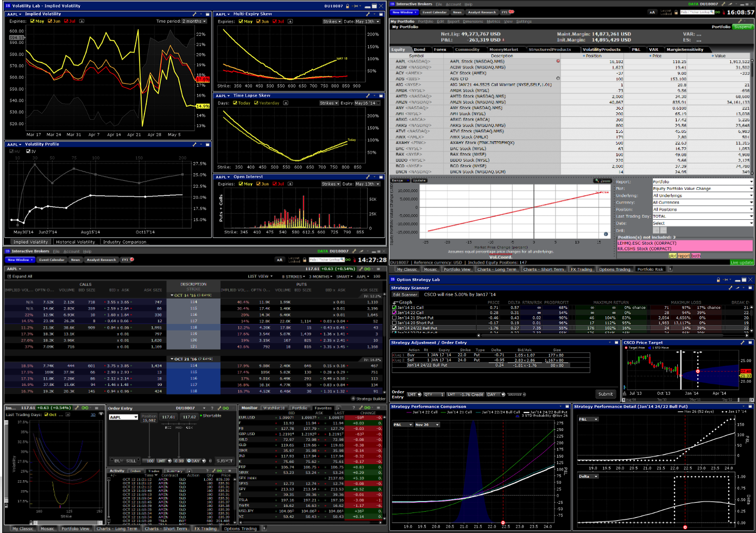The width and height of the screenshot is (756, 533).
Task: Click Update button above risk chart
Action: tap(419, 181)
